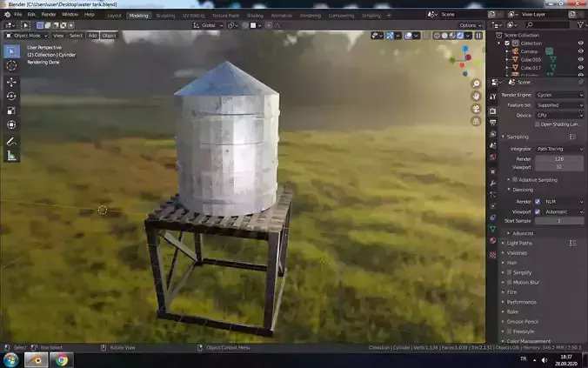The width and height of the screenshot is (588, 368).
Task: Click the outliner filter funnel icon
Action: coord(580,24)
